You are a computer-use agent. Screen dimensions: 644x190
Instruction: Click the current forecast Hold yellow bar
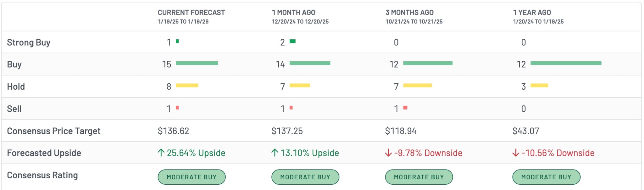[x=187, y=85]
